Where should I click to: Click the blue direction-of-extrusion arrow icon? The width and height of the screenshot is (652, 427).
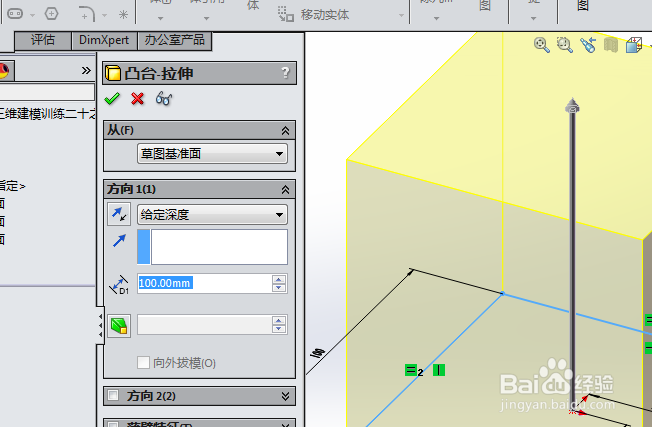tap(119, 241)
